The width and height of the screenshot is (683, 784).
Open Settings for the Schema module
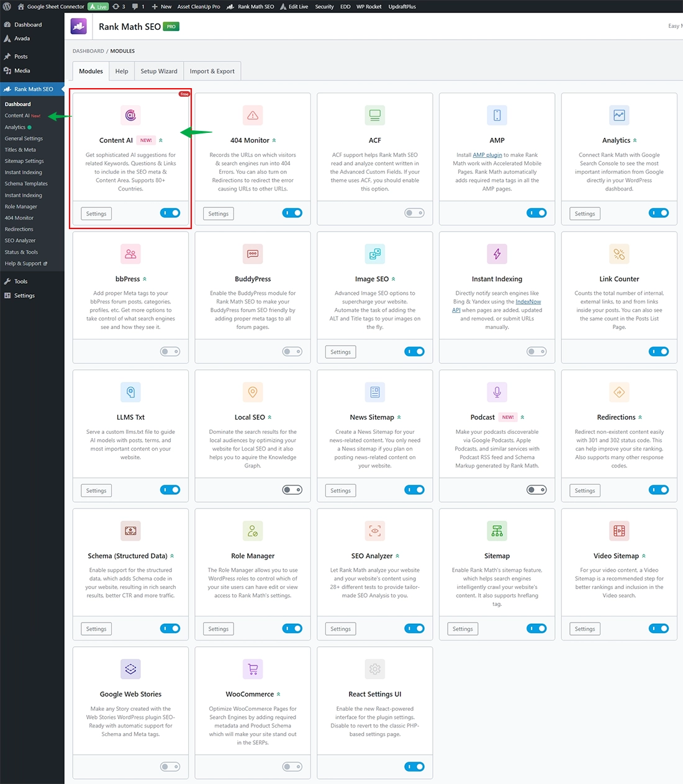coord(96,629)
